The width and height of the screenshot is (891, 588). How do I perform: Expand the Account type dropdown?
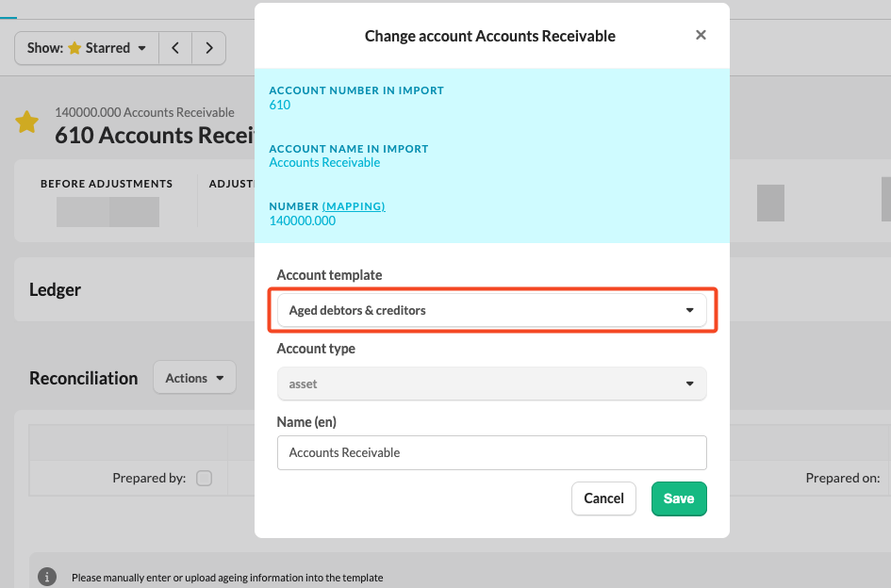click(x=491, y=384)
